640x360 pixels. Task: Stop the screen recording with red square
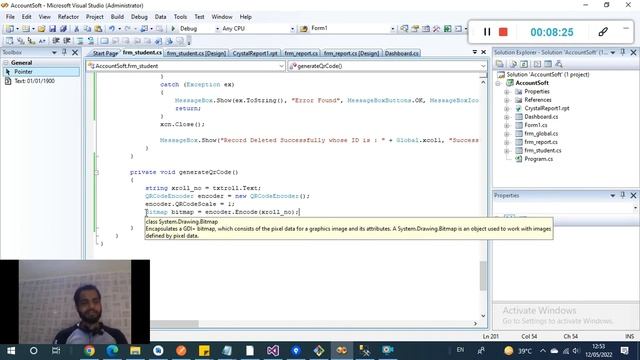tap(503, 32)
